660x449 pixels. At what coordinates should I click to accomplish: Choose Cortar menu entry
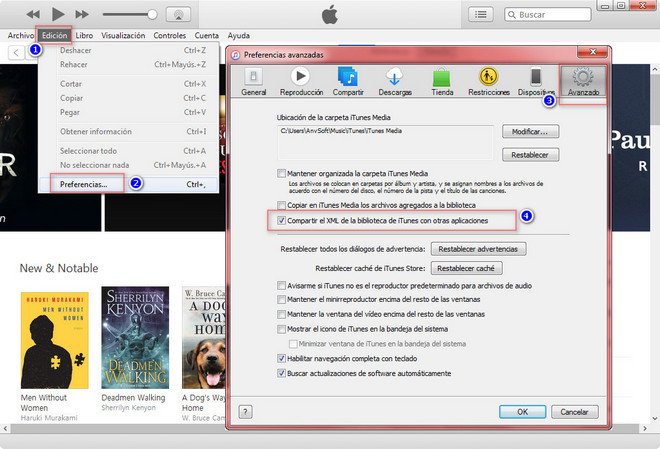[129, 84]
